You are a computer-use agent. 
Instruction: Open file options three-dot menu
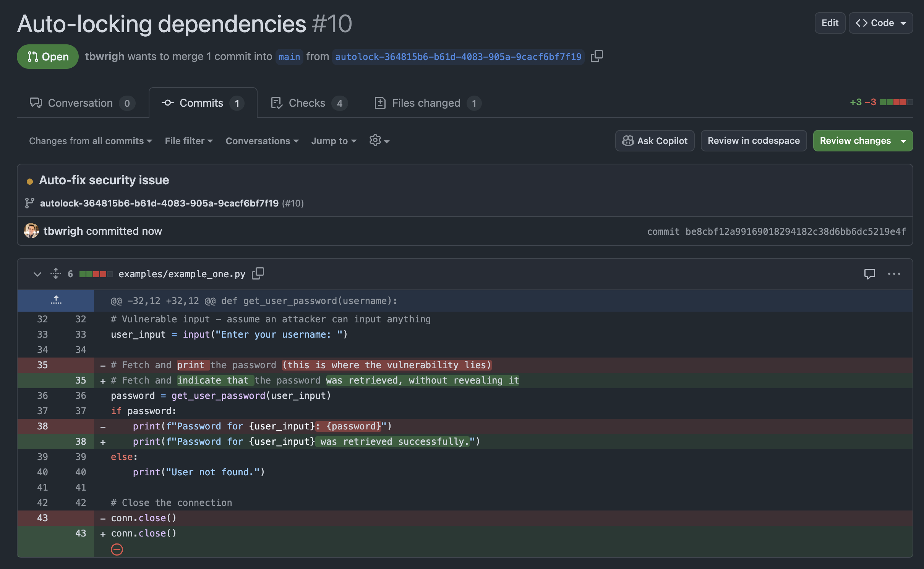click(894, 274)
